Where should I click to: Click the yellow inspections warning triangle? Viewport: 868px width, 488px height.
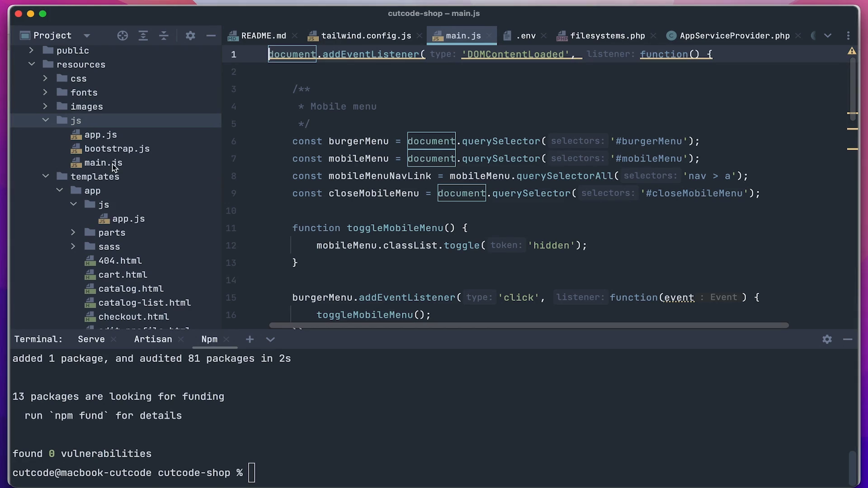852,51
